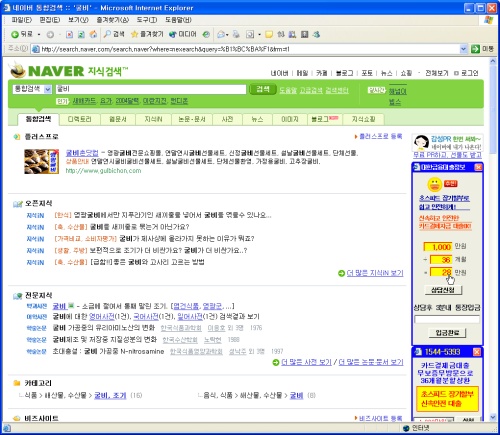
Task: Click the gulbi product thumbnail image
Action: coord(42,162)
